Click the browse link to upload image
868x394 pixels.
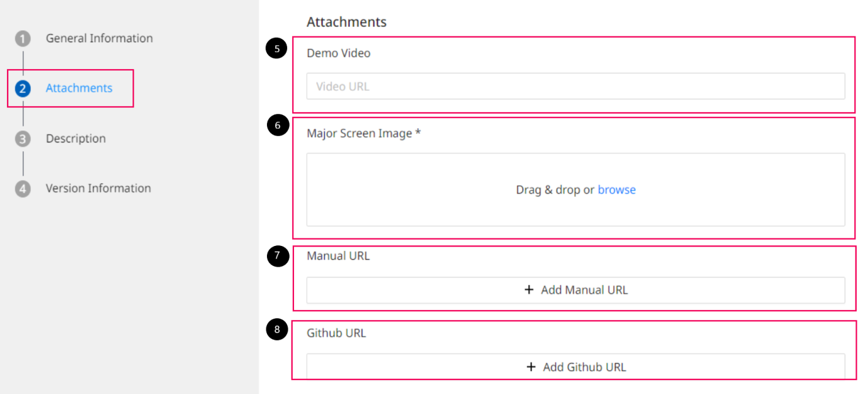[616, 189]
